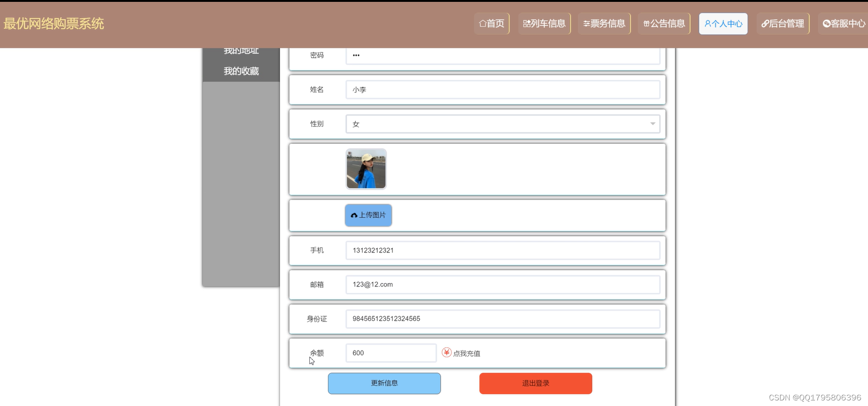Click the 性别 label text
868x406 pixels.
point(317,124)
